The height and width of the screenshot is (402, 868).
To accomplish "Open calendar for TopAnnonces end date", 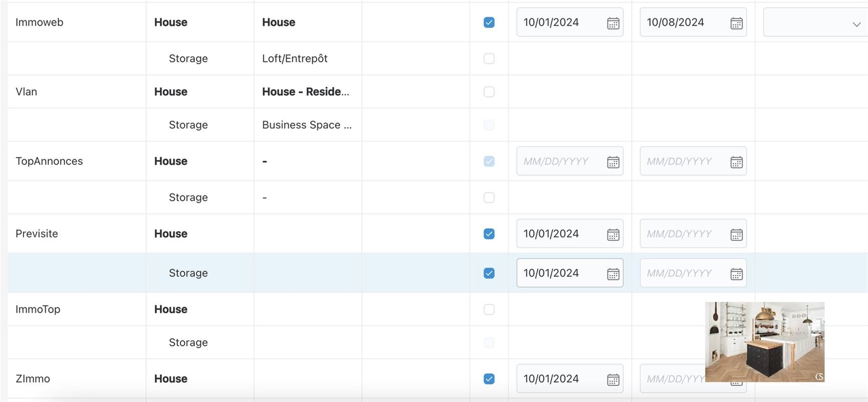I will [736, 162].
